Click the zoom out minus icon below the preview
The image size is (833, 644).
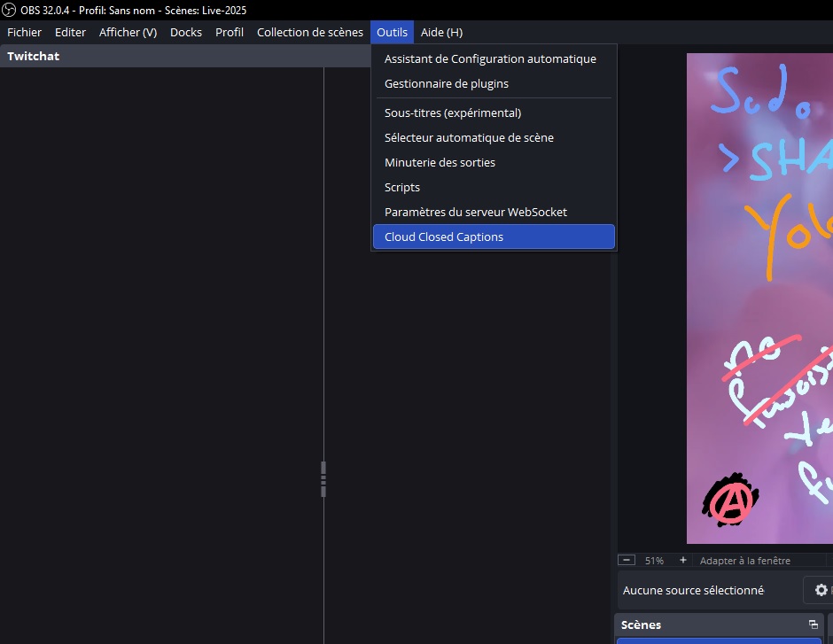tap(627, 560)
